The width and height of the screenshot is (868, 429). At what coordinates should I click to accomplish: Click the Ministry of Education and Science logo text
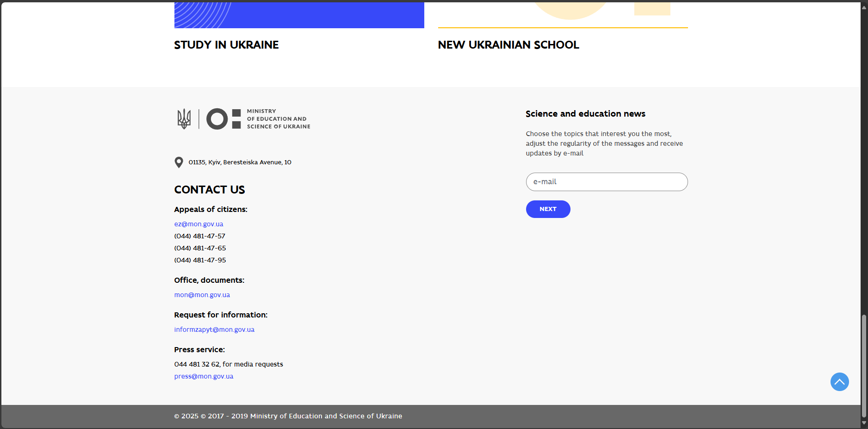tap(278, 119)
